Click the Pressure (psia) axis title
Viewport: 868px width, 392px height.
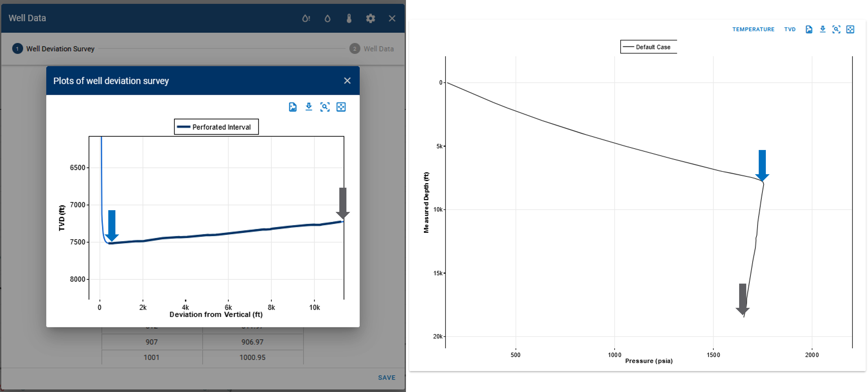point(649,361)
